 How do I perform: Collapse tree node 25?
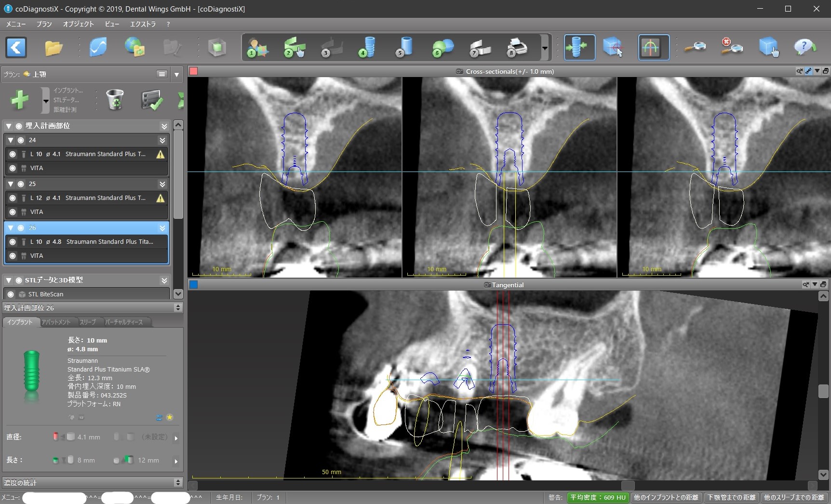11,184
